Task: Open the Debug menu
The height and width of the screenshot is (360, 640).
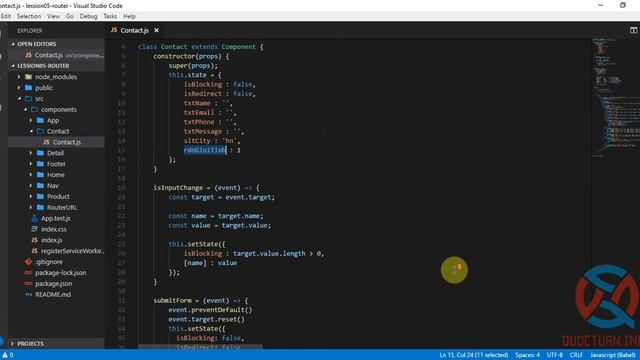Action: point(88,16)
